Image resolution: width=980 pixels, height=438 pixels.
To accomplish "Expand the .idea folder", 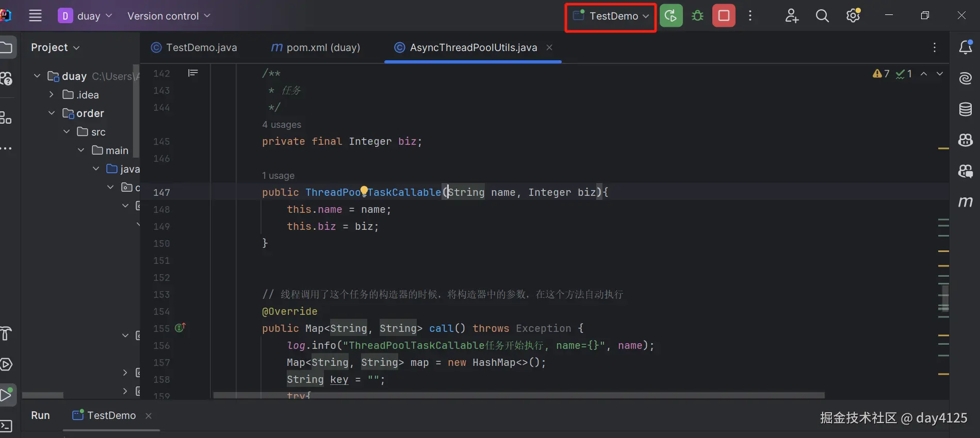I will click(x=52, y=95).
